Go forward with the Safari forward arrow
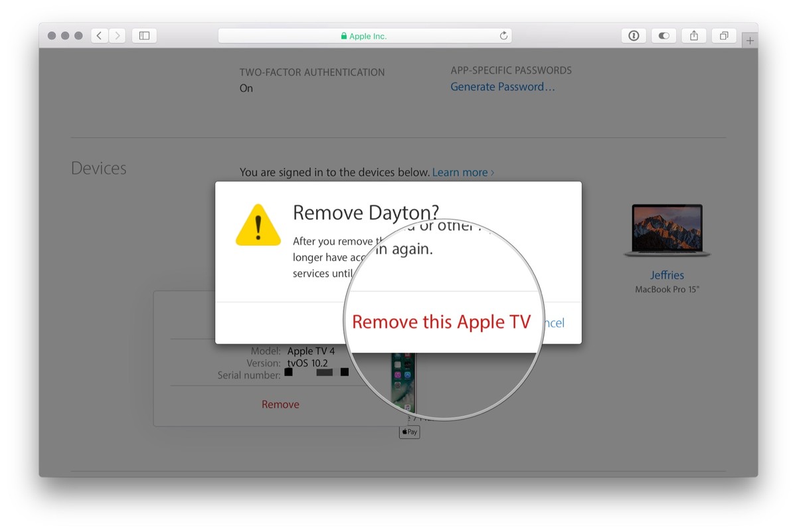 point(117,36)
